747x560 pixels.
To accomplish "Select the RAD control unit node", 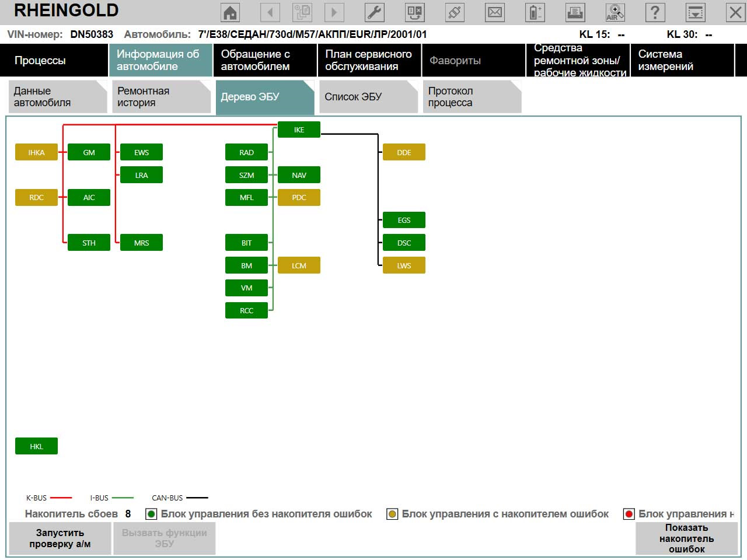I will [x=246, y=152].
